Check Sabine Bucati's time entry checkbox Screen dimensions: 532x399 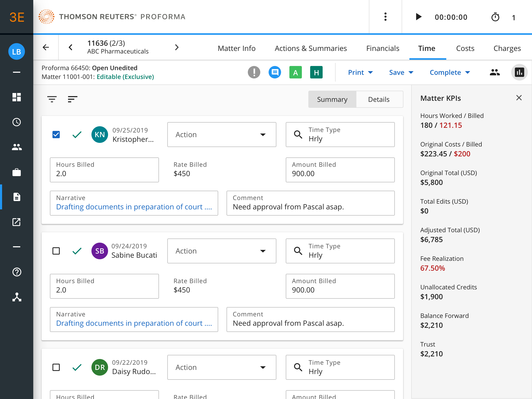pos(56,251)
